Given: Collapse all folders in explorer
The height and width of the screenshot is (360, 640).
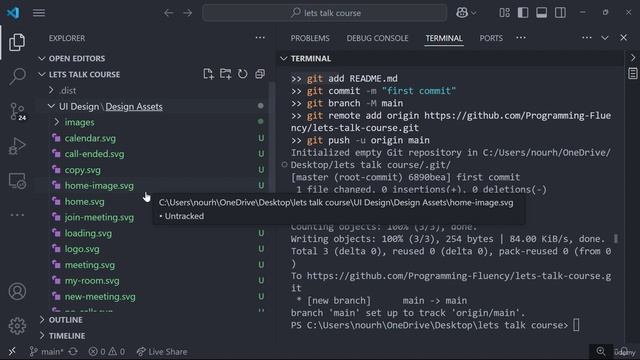Looking at the screenshot, I should pos(260,74).
